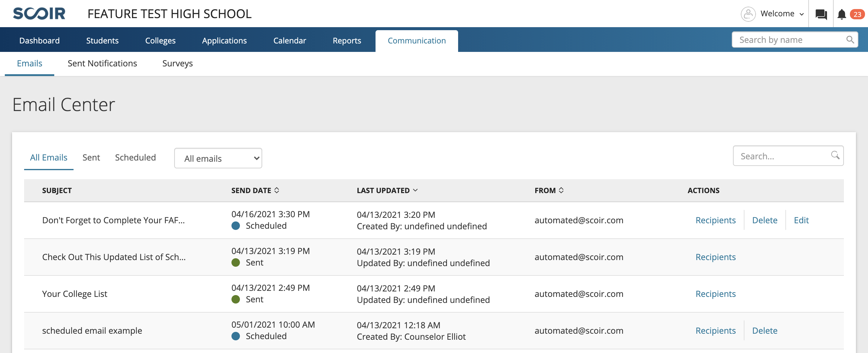This screenshot has width=868, height=353.
Task: Click "Created By: Counselor Elliot" text
Action: pyautogui.click(x=411, y=337)
